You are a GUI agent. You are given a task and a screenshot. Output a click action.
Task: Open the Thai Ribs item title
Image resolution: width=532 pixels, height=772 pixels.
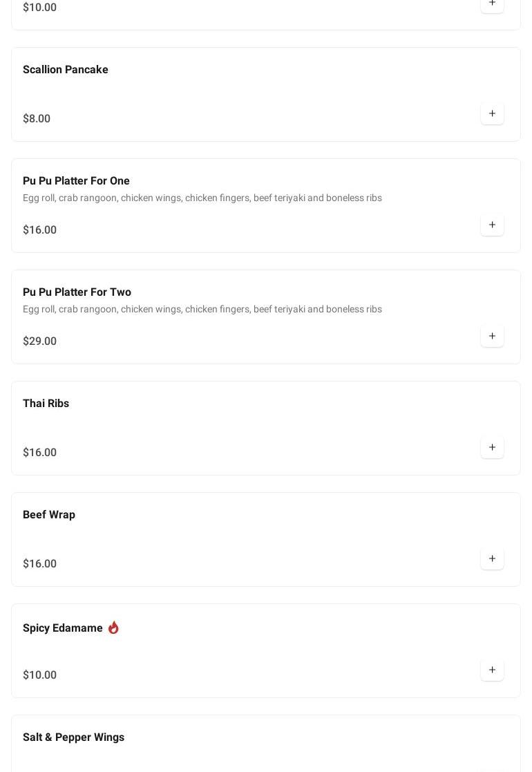tap(46, 404)
